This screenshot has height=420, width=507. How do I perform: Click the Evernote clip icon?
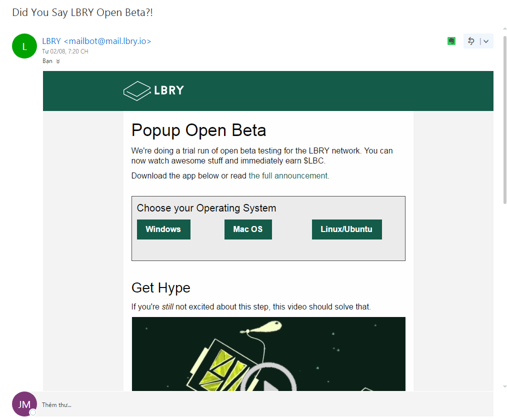pos(451,41)
